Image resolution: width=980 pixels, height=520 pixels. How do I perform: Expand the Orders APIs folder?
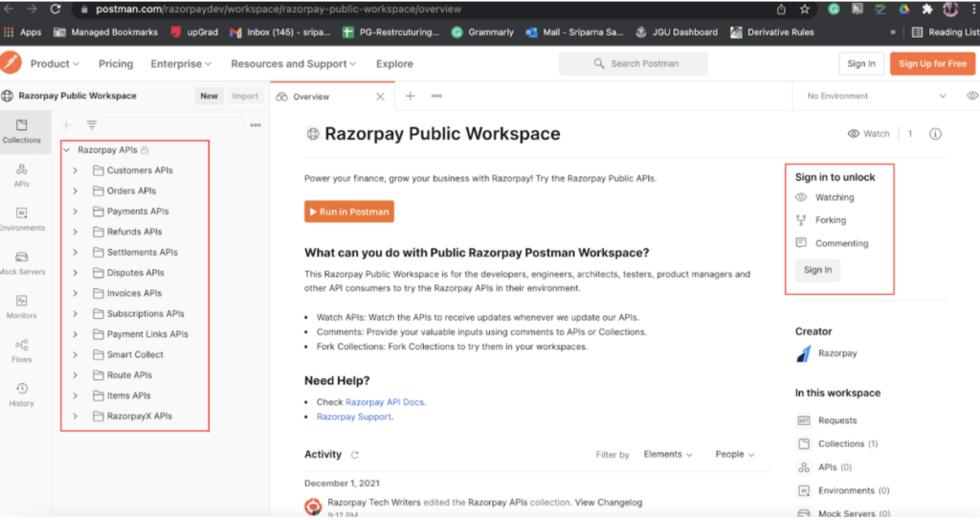pyautogui.click(x=75, y=191)
